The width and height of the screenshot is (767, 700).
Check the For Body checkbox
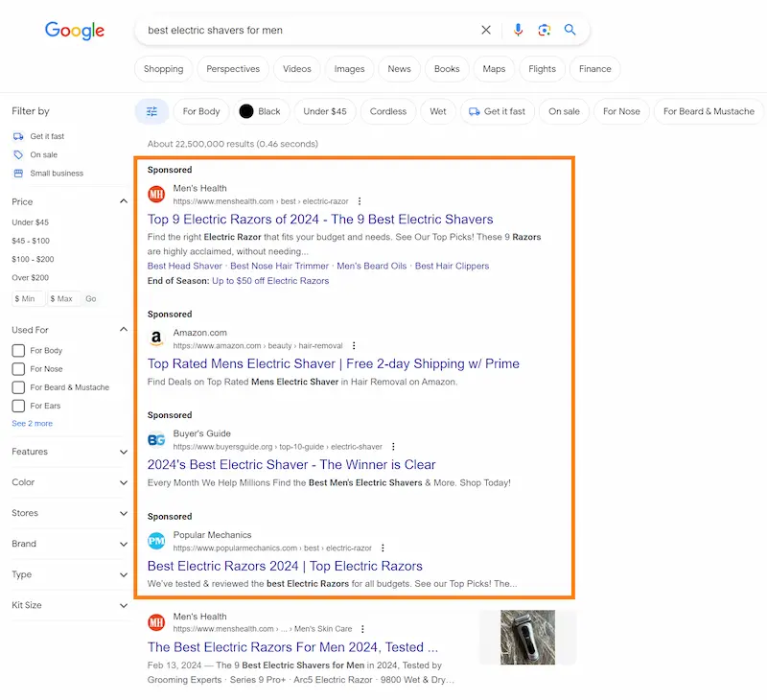coord(18,351)
